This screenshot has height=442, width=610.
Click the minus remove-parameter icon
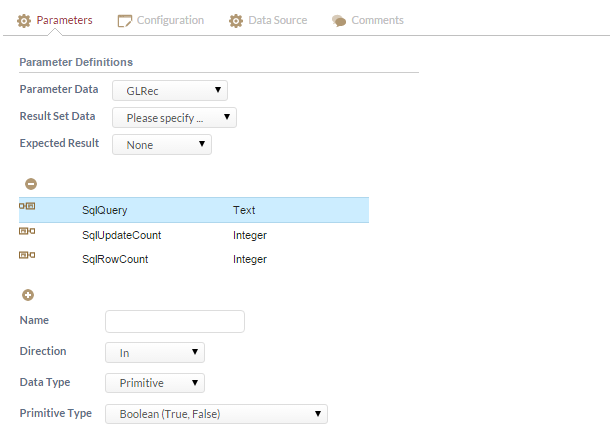point(31,184)
